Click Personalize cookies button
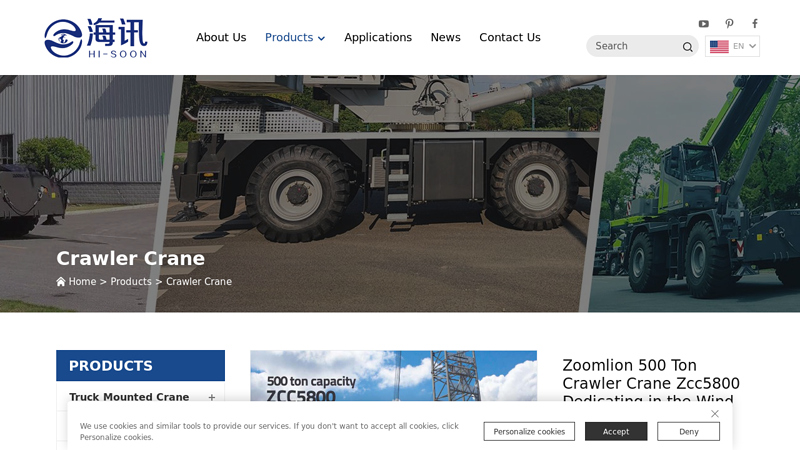 click(529, 432)
